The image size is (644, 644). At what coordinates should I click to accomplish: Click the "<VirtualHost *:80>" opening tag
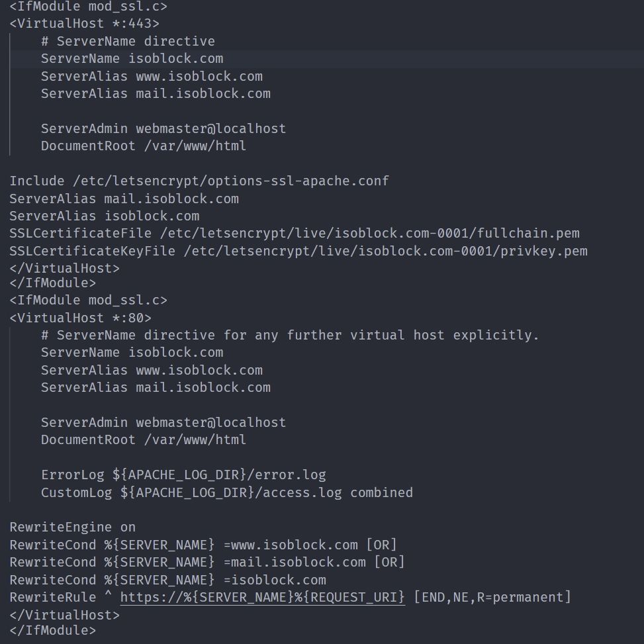point(80,318)
